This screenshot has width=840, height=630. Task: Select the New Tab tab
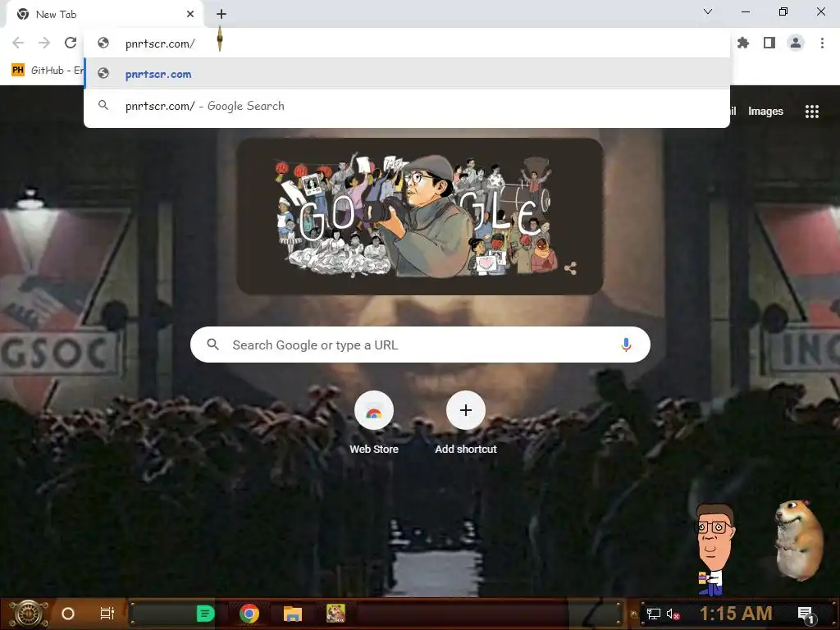pos(104,15)
